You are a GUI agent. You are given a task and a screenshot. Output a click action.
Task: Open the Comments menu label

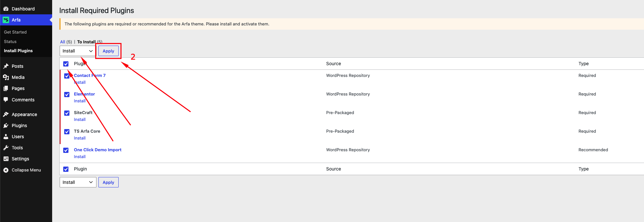pos(23,100)
